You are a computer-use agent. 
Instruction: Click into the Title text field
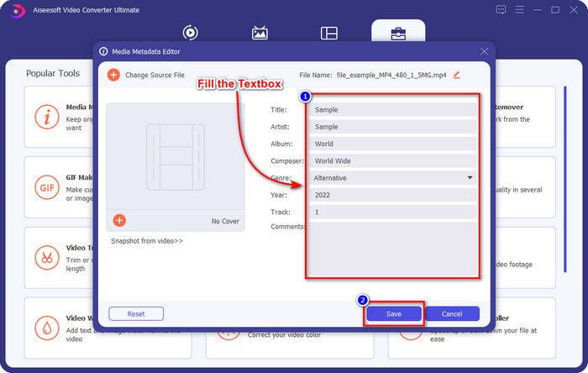pyautogui.click(x=391, y=109)
